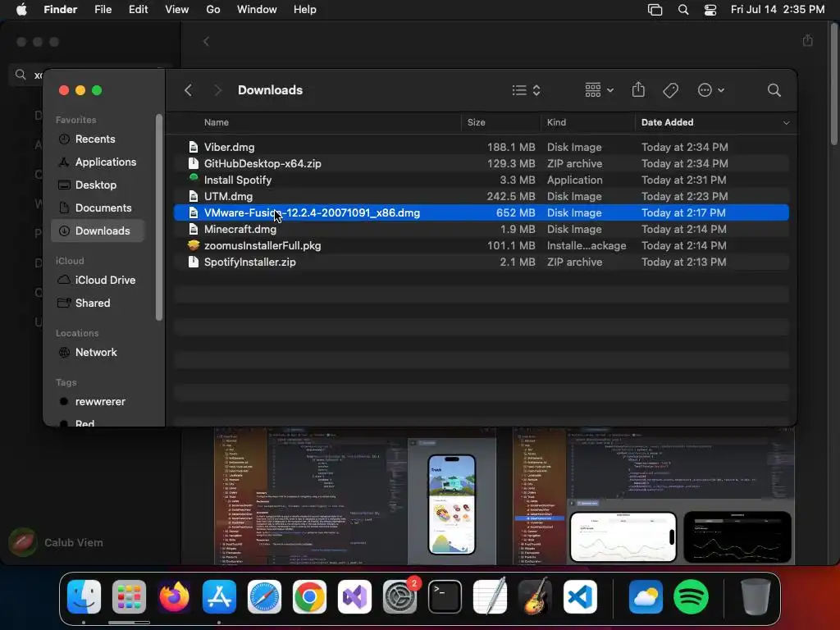Image resolution: width=840 pixels, height=630 pixels.
Task: Launch GarageBand from the Dock
Action: pos(535,597)
